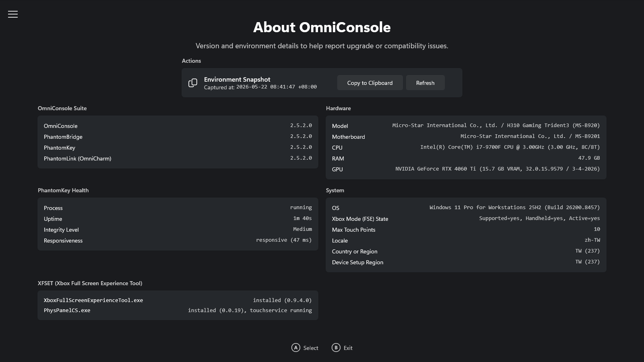Click the i7-9700F CPU value

click(x=510, y=147)
